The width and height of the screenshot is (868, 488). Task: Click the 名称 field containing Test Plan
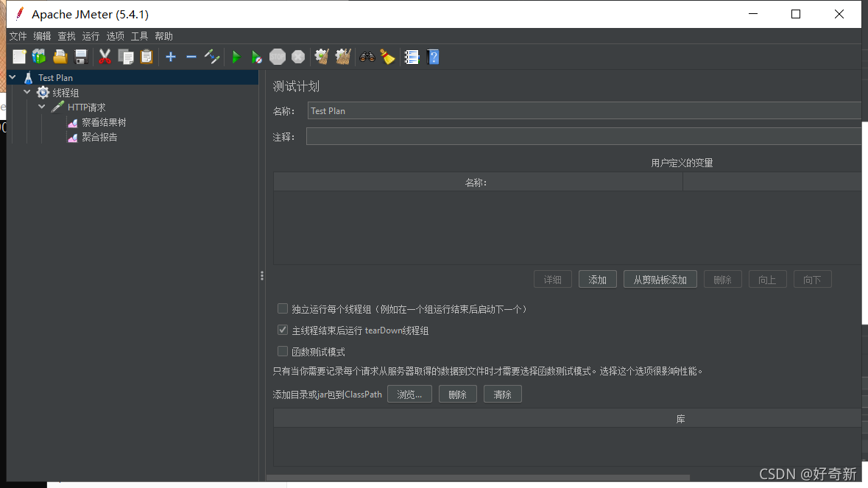(x=584, y=110)
